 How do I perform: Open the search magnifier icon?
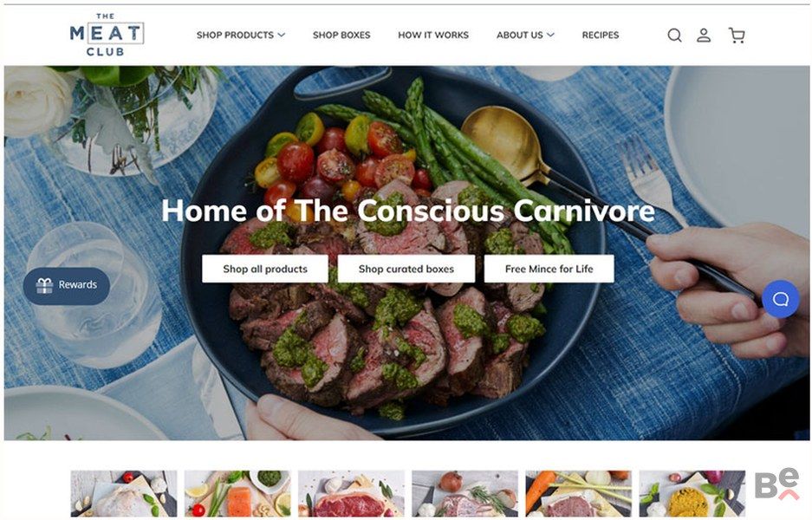click(674, 36)
